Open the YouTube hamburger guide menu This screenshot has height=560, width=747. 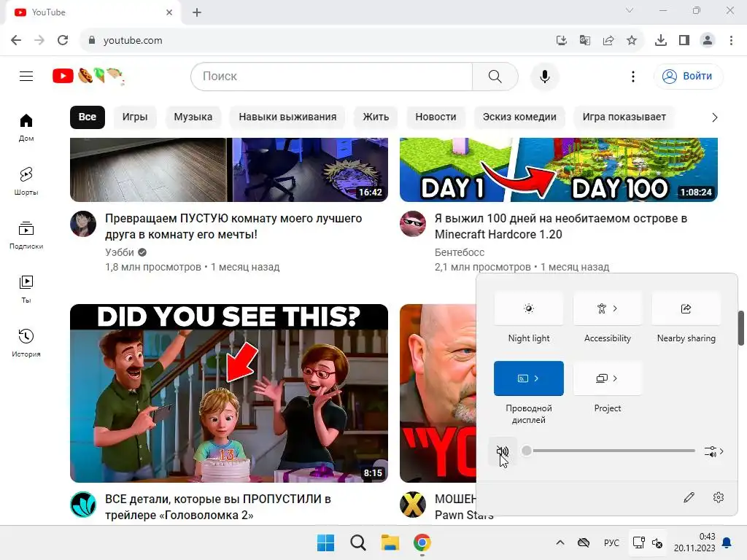pos(26,76)
